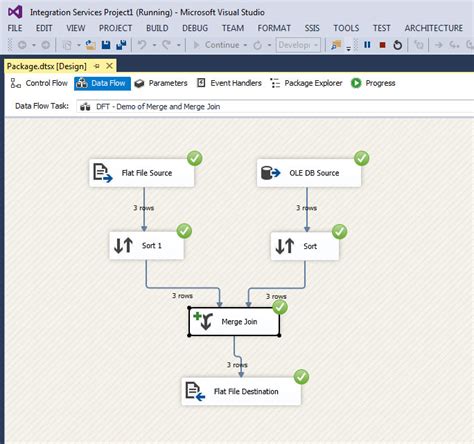Click the Flat File Destination document icon
The height and width of the screenshot is (444, 474).
pos(195,392)
